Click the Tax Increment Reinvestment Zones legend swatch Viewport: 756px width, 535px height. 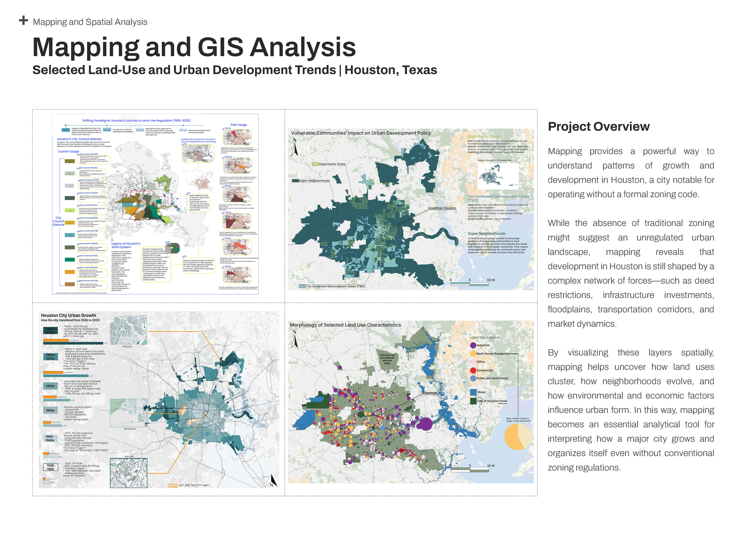[302, 286]
